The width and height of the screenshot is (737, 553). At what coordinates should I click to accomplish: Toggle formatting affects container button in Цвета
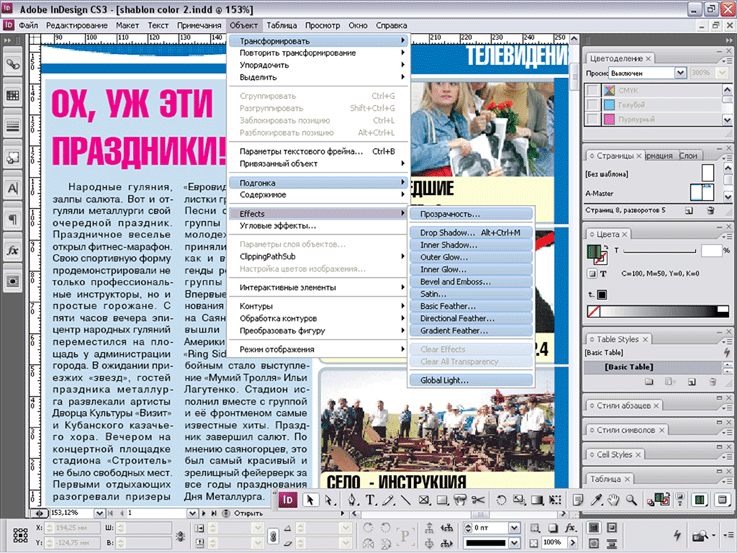[x=592, y=274]
